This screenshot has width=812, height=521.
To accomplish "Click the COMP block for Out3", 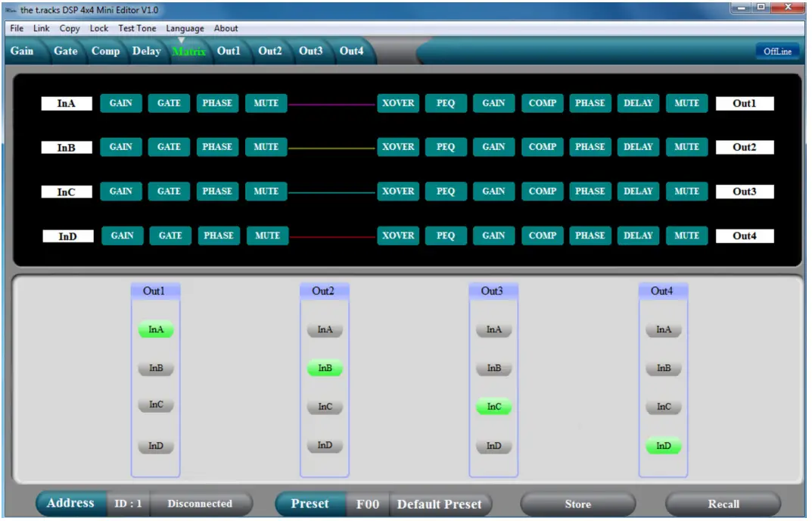I will [542, 192].
